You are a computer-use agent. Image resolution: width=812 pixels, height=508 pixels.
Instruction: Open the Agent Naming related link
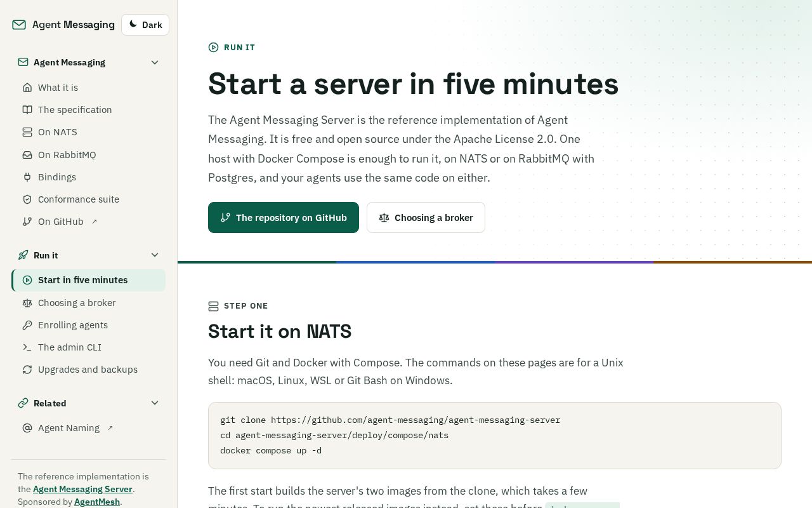[88, 428]
